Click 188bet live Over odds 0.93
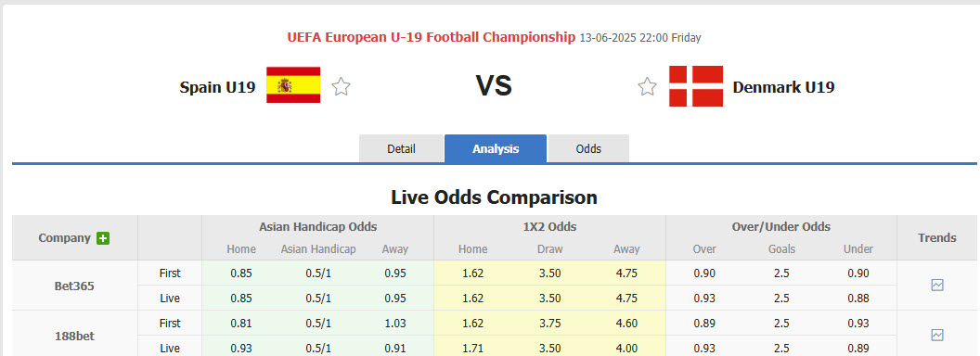This screenshot has width=980, height=356. coord(704,348)
